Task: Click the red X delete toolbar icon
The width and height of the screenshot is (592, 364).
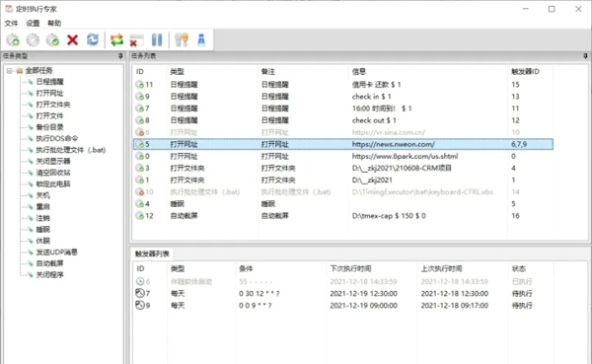Action: coord(72,39)
